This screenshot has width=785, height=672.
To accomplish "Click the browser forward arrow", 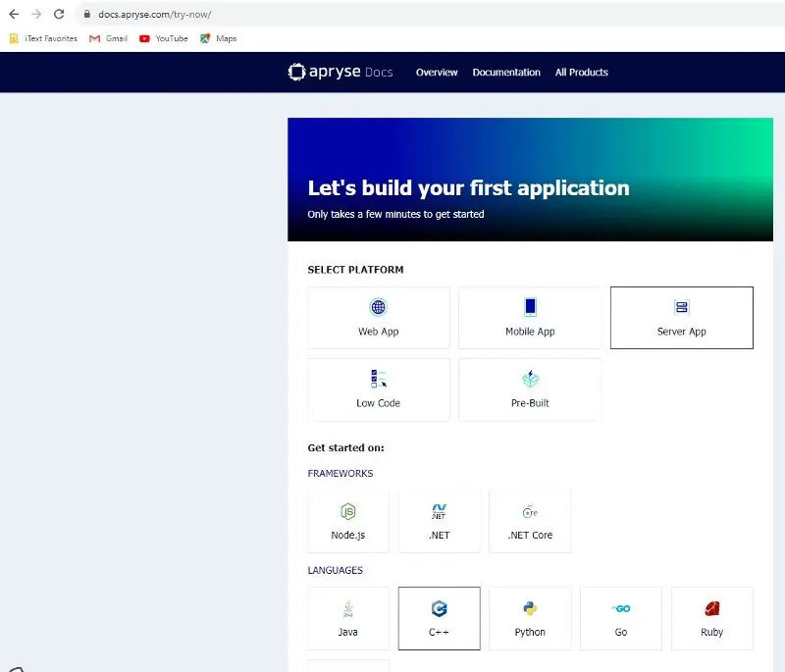I will 36,14.
